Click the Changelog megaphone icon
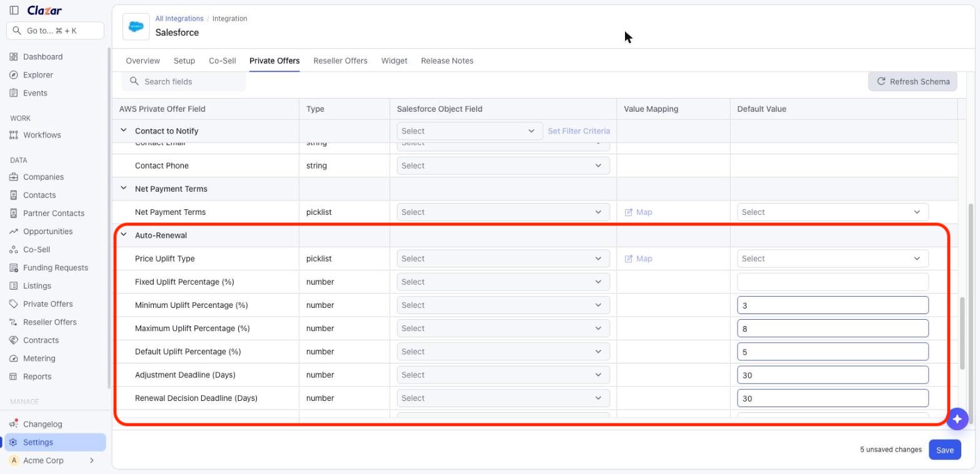This screenshot has height=474, width=980. click(x=14, y=424)
